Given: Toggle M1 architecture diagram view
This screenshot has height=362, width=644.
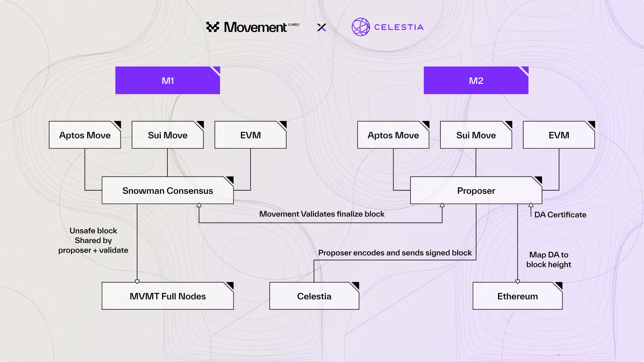Looking at the screenshot, I should tap(168, 80).
